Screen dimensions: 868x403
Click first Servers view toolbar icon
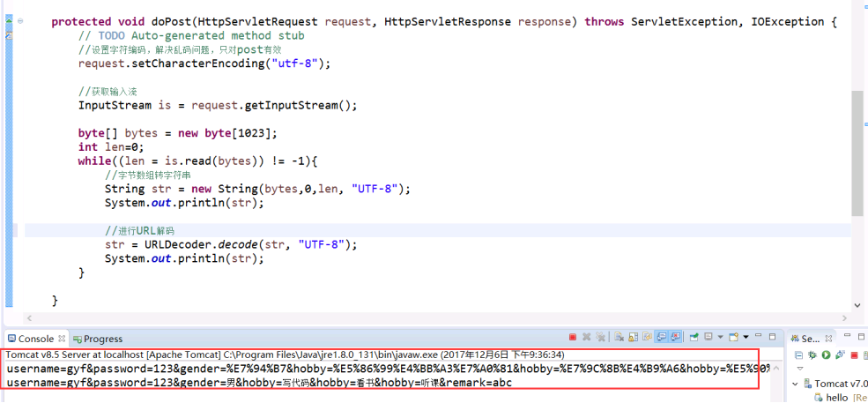click(x=798, y=354)
